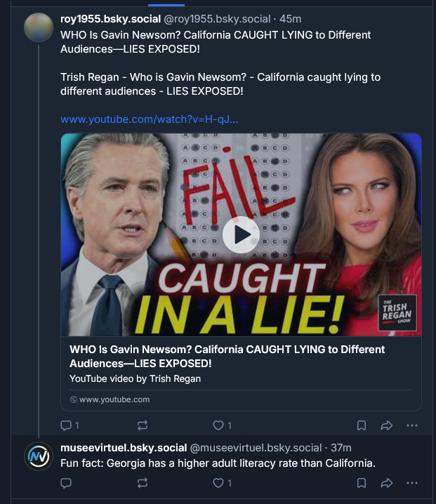Image resolution: width=436 pixels, height=504 pixels.
Task: Share museevirtuel's post
Action: point(386,483)
